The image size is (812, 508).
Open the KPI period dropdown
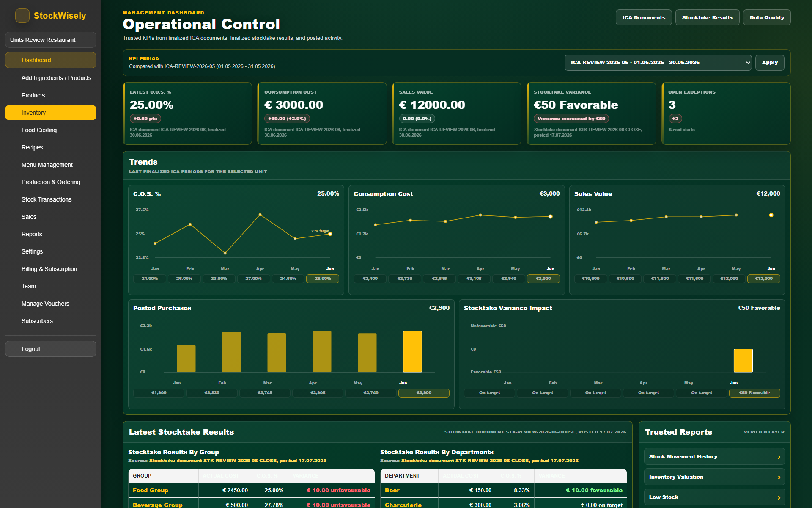(658, 63)
